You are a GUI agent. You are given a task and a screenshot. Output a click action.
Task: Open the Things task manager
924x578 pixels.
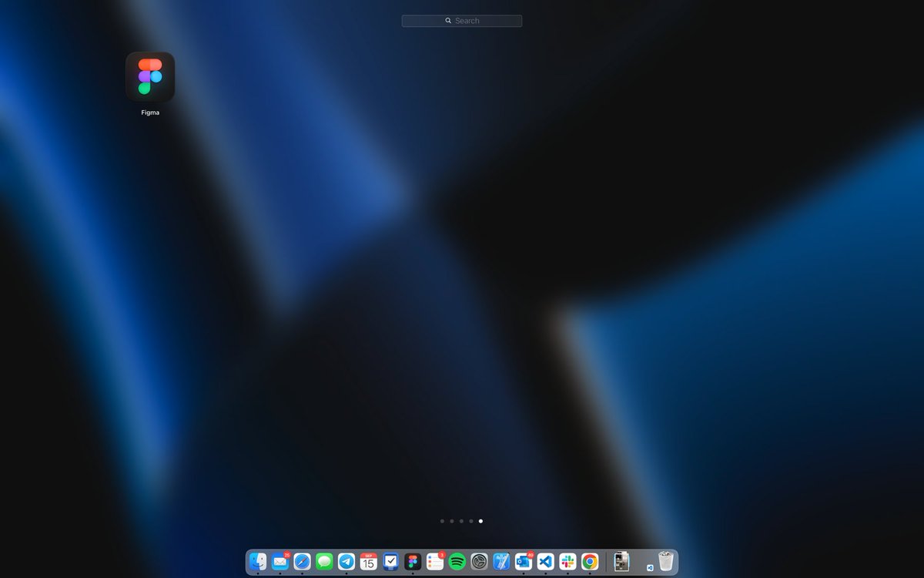(x=391, y=561)
